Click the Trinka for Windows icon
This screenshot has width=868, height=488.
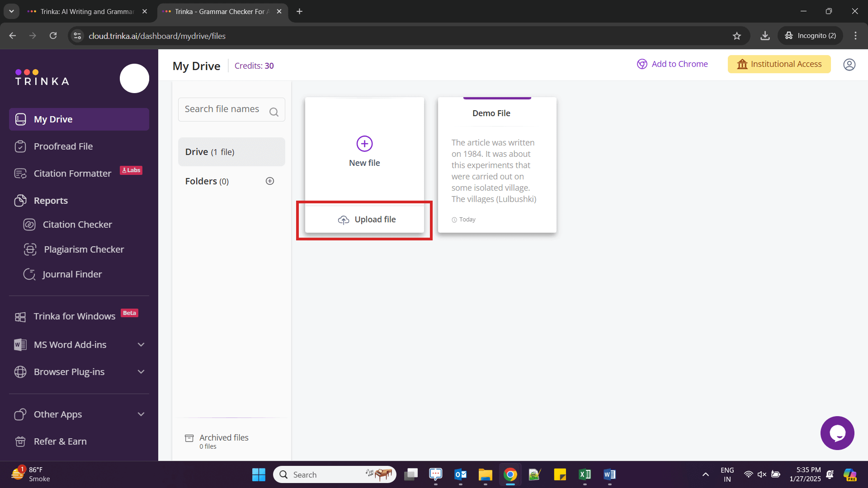coord(20,317)
